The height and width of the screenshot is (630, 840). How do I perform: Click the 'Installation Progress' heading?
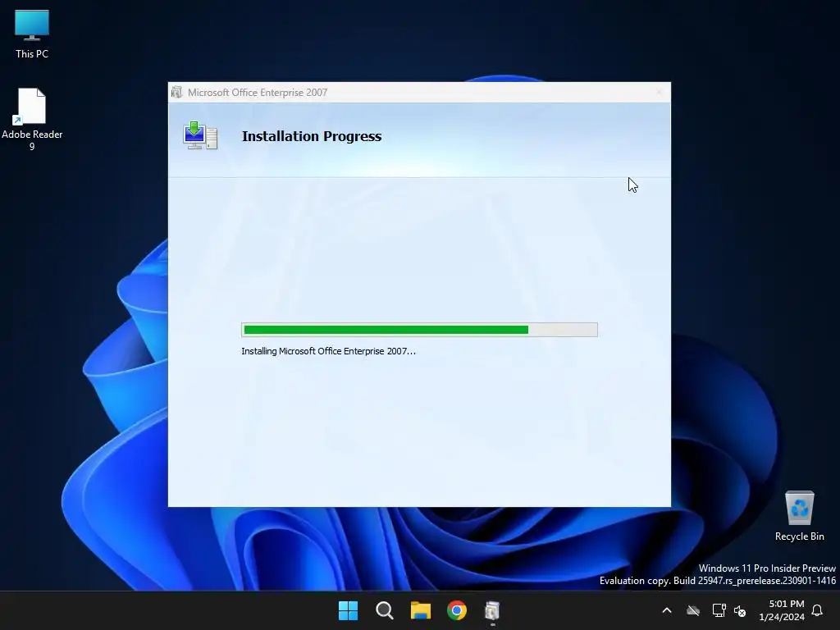[312, 136]
